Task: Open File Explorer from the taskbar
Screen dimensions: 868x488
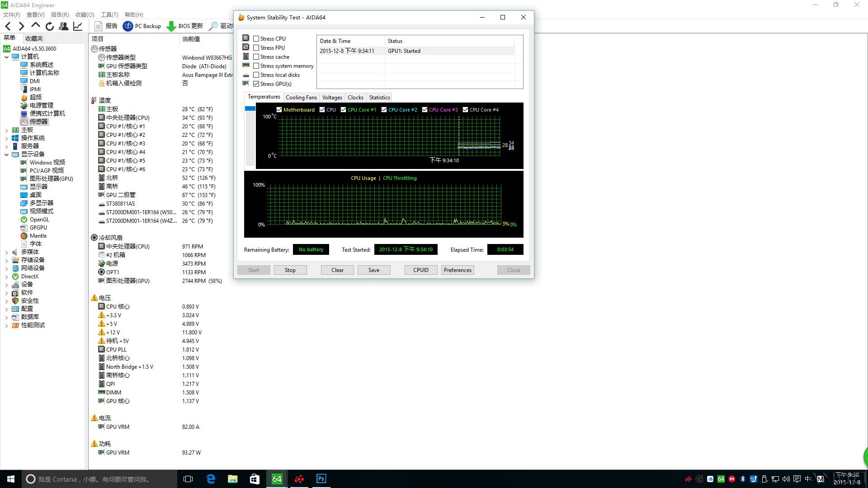Action: [232, 479]
